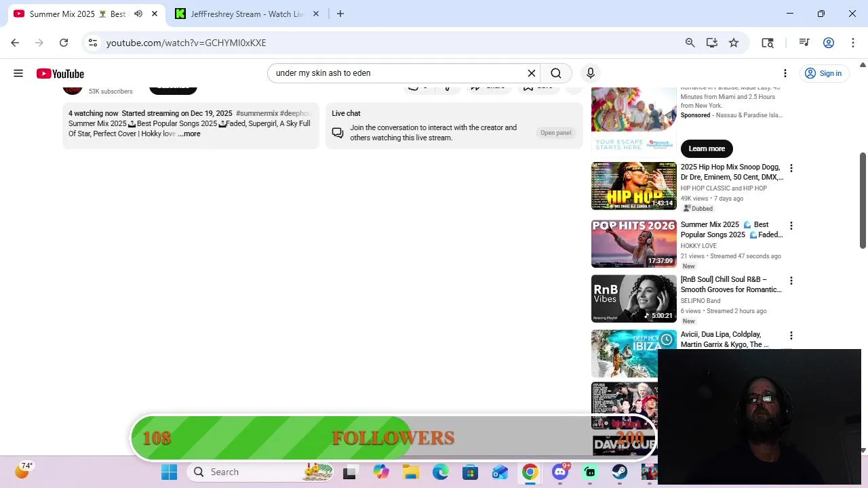Screen dimensions: 868x488
Task: Open the browser side panel icon
Action: 768,43
